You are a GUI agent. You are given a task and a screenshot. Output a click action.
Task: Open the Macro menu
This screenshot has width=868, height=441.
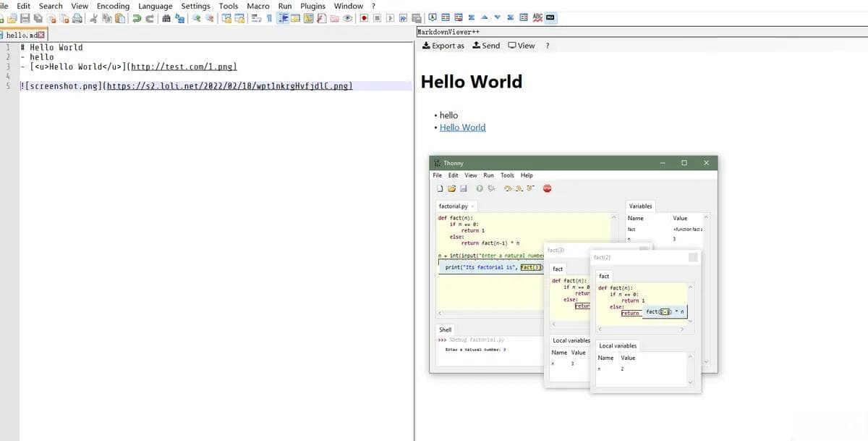(x=258, y=6)
